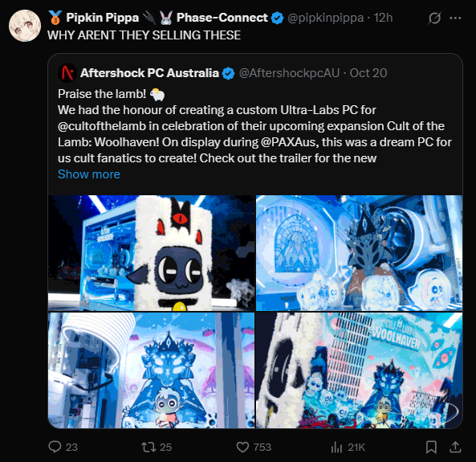Open the Pipkin Pippa display name
The height and width of the screenshot is (462, 476).
pyautogui.click(x=102, y=18)
